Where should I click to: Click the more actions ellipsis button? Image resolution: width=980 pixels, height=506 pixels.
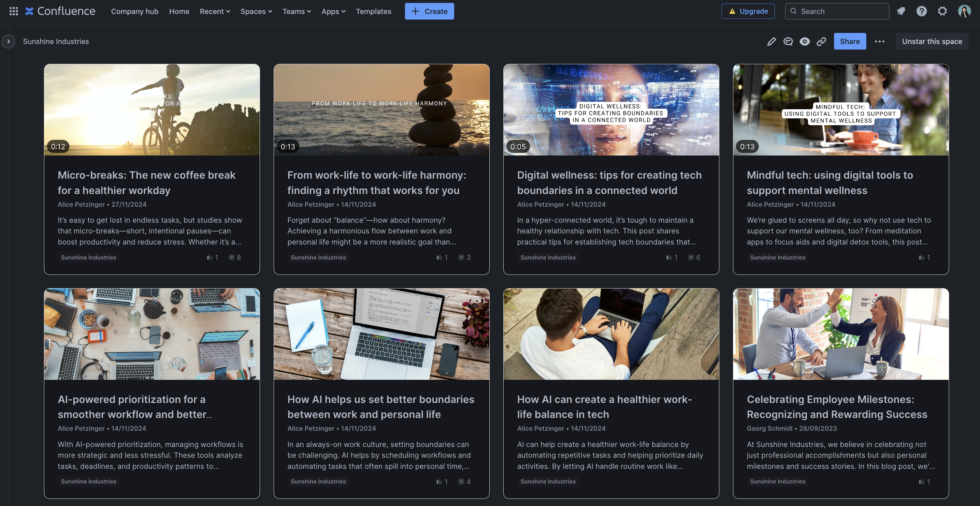click(x=879, y=41)
